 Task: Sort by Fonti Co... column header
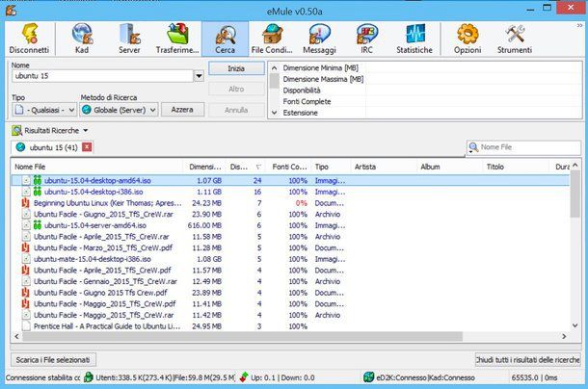tap(289, 167)
